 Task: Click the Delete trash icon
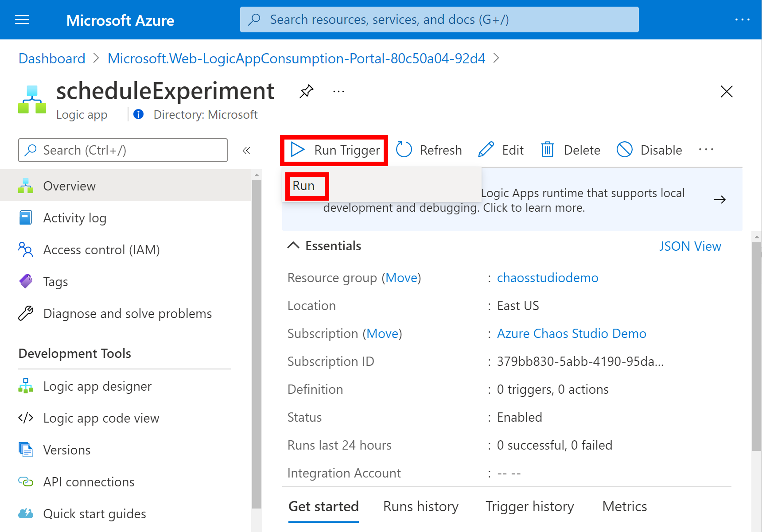point(548,150)
